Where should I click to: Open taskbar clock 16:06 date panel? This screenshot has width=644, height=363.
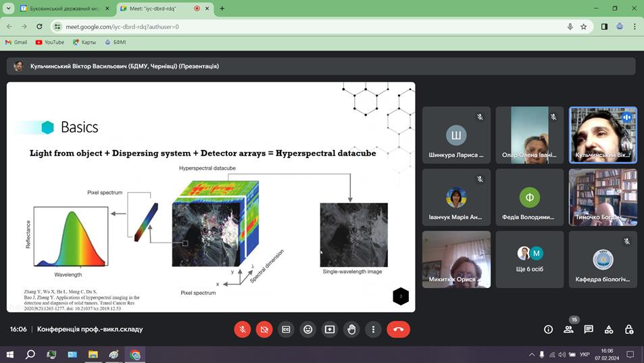coord(607,354)
